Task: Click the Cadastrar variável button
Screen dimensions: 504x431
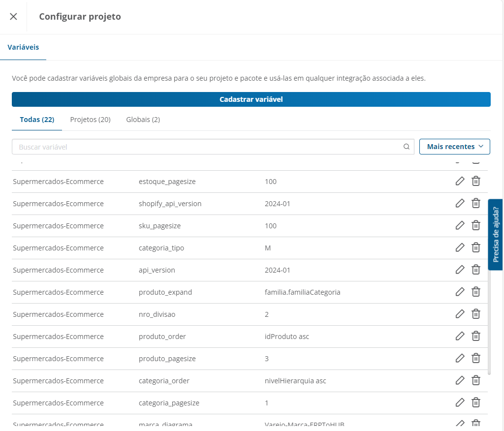Action: [251, 99]
